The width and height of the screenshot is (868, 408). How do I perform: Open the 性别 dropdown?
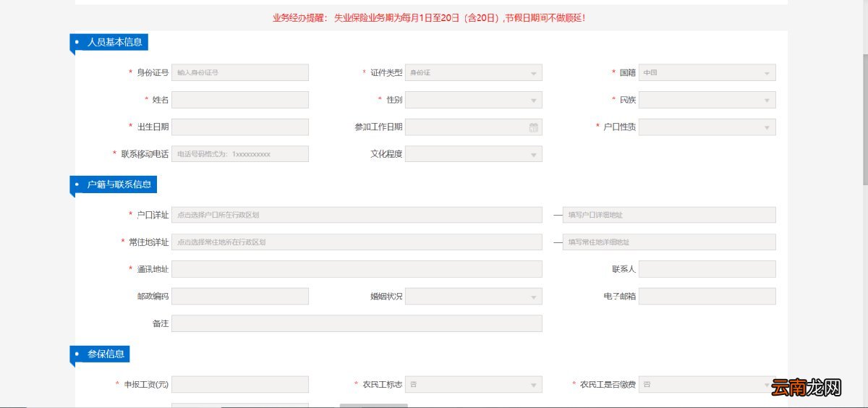pyautogui.click(x=474, y=100)
